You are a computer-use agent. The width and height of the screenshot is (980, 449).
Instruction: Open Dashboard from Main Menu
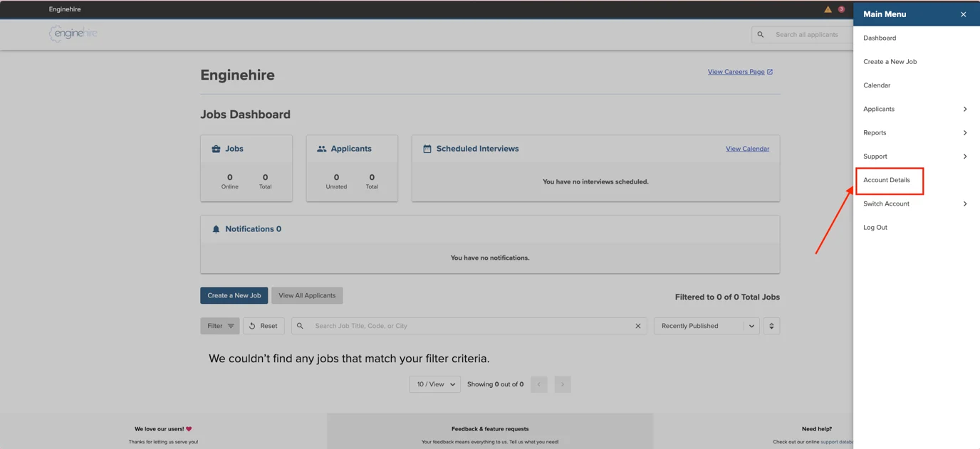pos(880,38)
